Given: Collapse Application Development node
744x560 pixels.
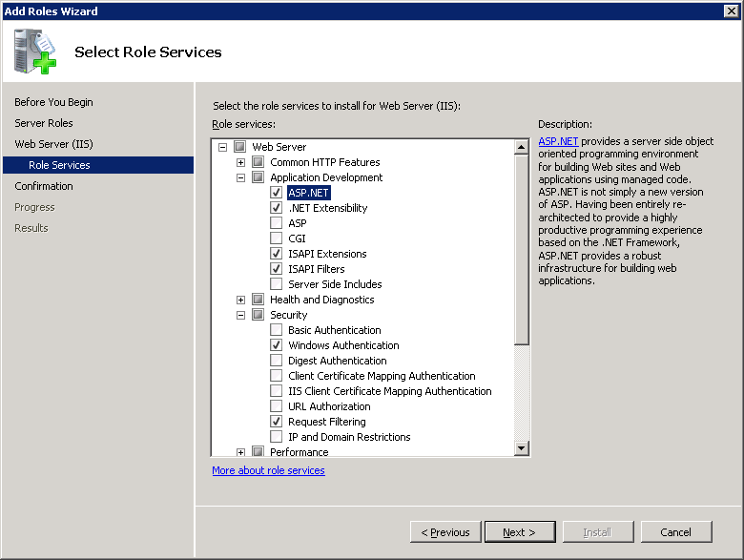Looking at the screenshot, I should pos(240,177).
